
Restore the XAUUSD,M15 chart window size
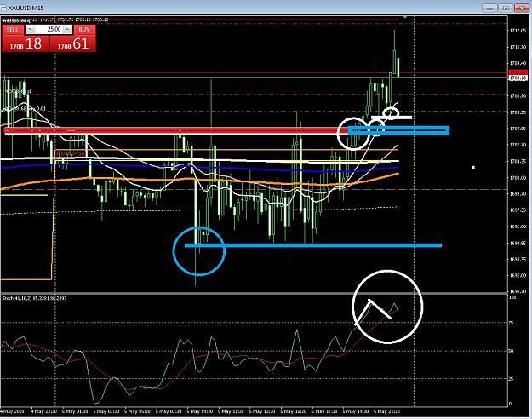pos(506,8)
